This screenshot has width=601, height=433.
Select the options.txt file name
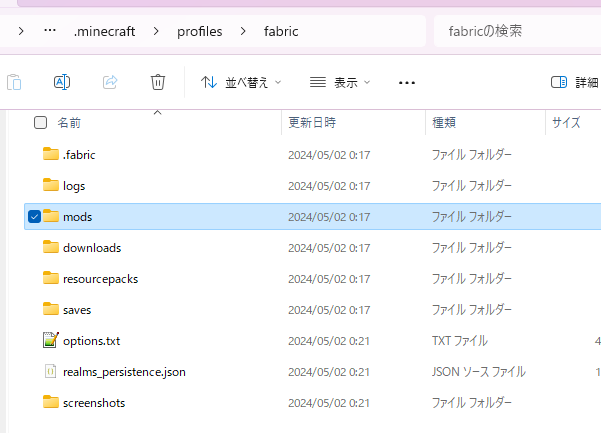92,341
